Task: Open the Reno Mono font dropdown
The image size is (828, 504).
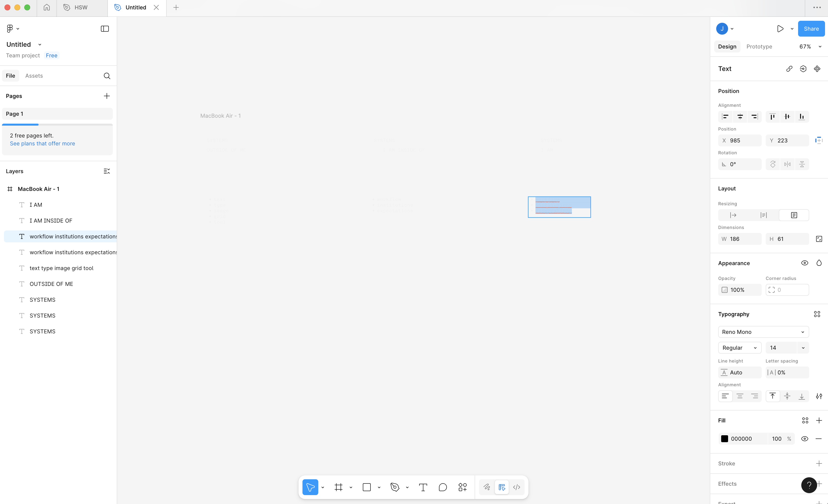Action: point(763,332)
